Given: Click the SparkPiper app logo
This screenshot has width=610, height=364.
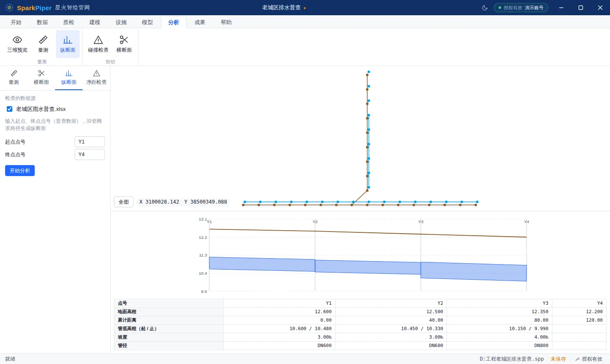Looking at the screenshot, I should pos(9,8).
